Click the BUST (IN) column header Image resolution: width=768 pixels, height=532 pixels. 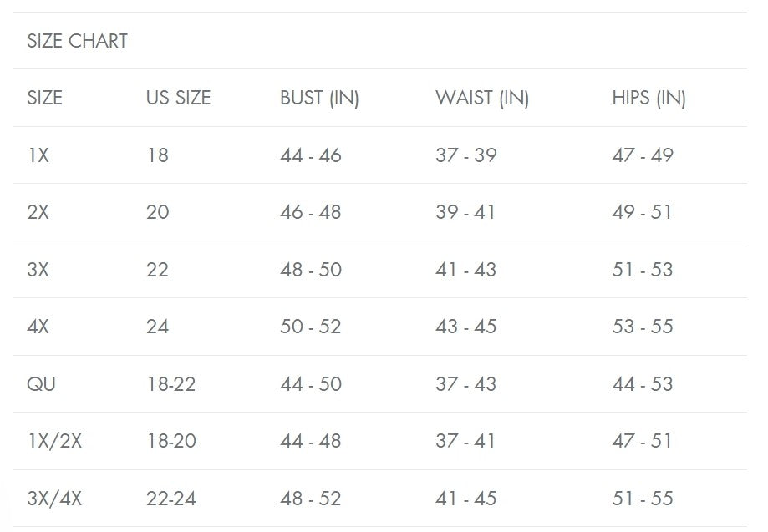click(x=319, y=98)
